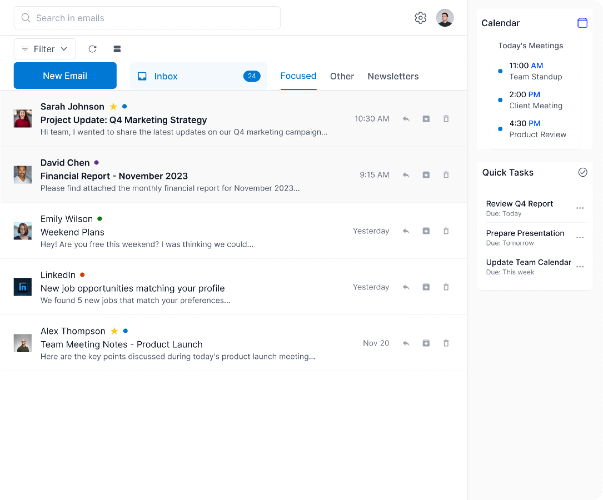The width and height of the screenshot is (603, 500).
Task: Delete the Weekend Plans email
Action: 446,231
